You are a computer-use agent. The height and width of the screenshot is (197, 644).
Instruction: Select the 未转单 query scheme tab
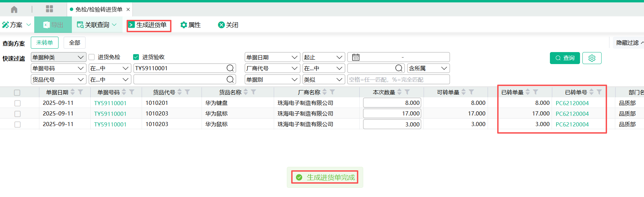(44, 43)
